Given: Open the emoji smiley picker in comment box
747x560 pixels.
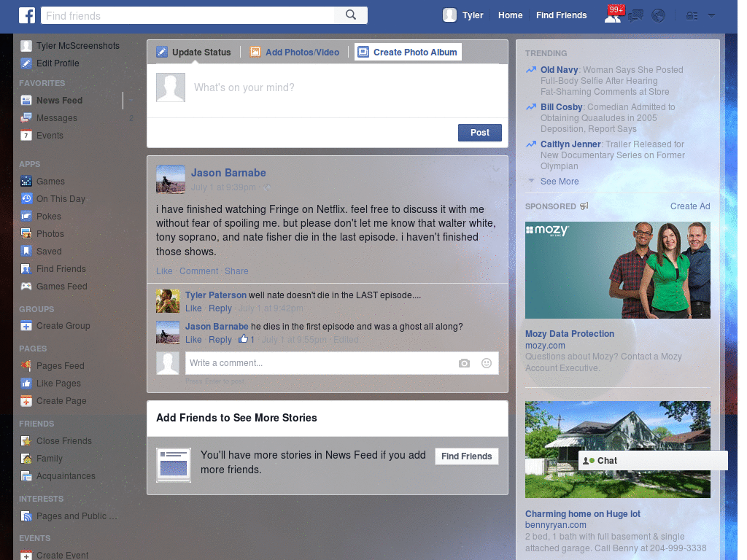Looking at the screenshot, I should [x=487, y=363].
